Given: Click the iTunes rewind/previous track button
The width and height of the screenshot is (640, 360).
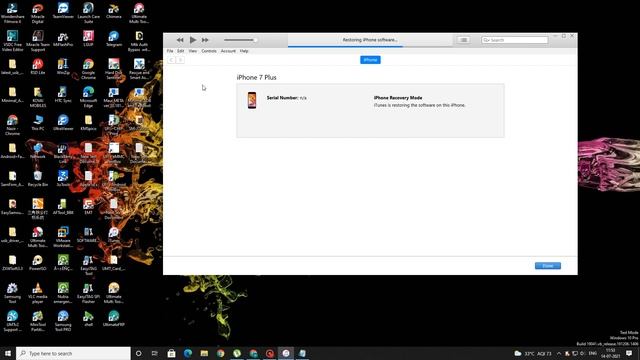Looking at the screenshot, I should pyautogui.click(x=180, y=40).
